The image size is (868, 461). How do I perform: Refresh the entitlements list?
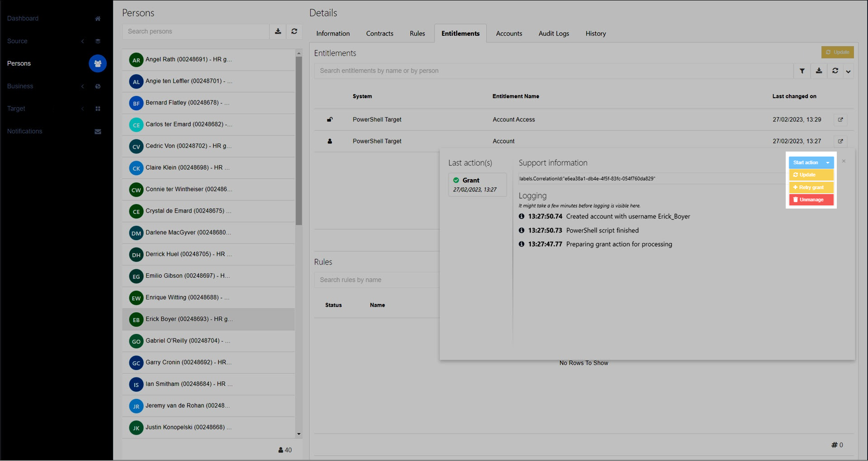835,71
